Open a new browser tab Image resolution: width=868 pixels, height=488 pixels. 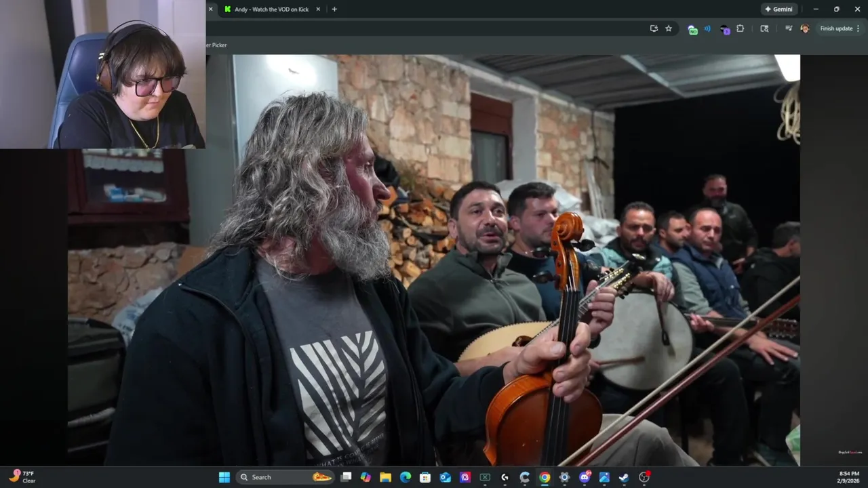(x=334, y=9)
